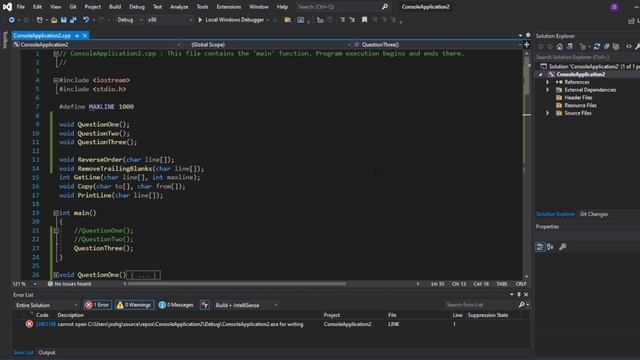Click Preview Selected Items eye icon
640x360 pixels.
point(629,47)
